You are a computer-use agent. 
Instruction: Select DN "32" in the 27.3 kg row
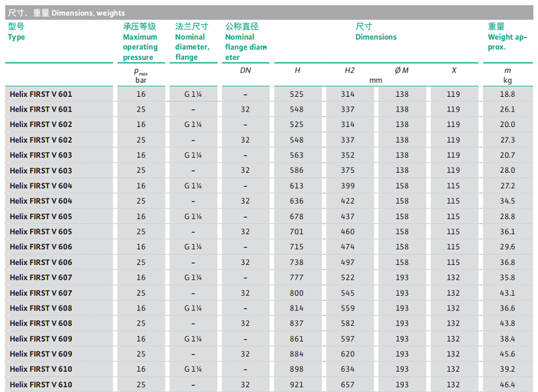tap(245, 140)
